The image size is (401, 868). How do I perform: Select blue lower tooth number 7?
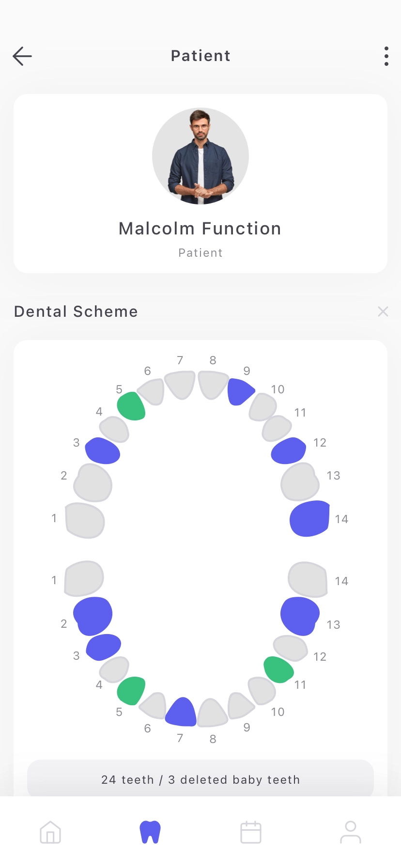[181, 712]
